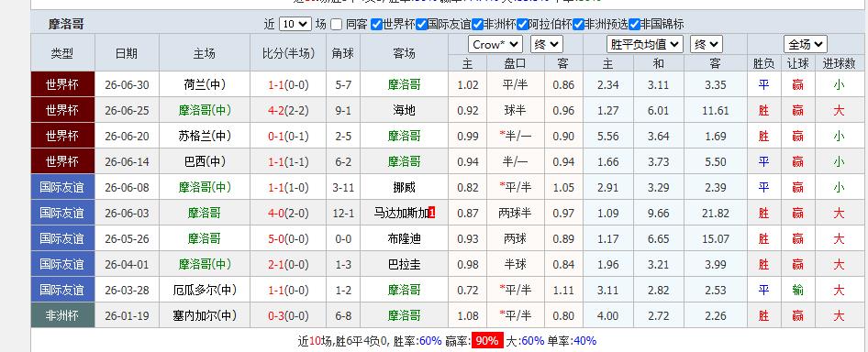This screenshot has width=868, height=352.
Task: Click the 国际友谊 tag on the 26-04-01 row
Action: pos(62,265)
